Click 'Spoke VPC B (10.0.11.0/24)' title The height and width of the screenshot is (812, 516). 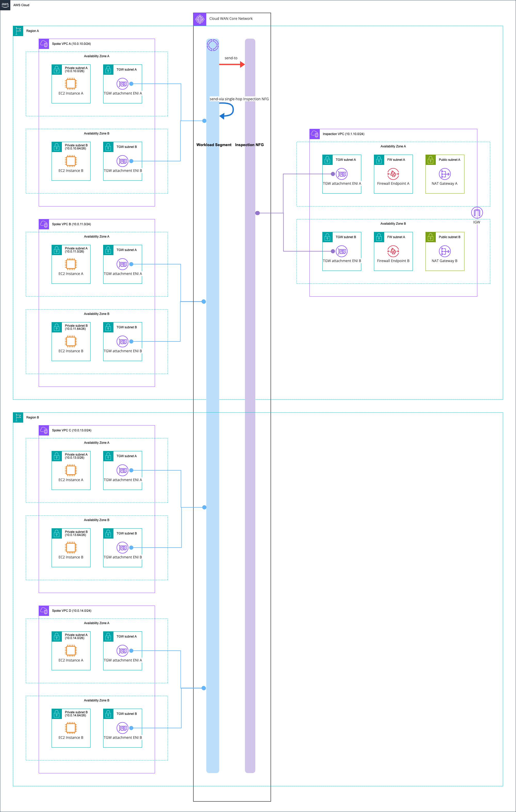71,224
